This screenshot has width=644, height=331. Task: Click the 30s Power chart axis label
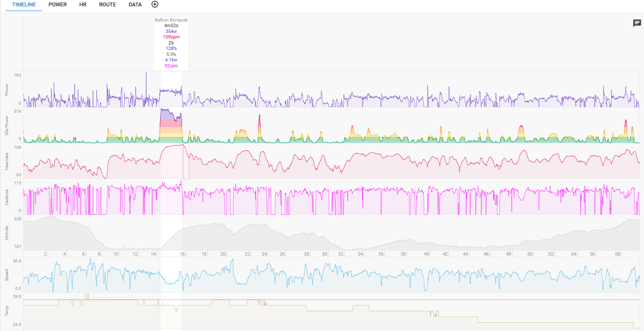6,125
